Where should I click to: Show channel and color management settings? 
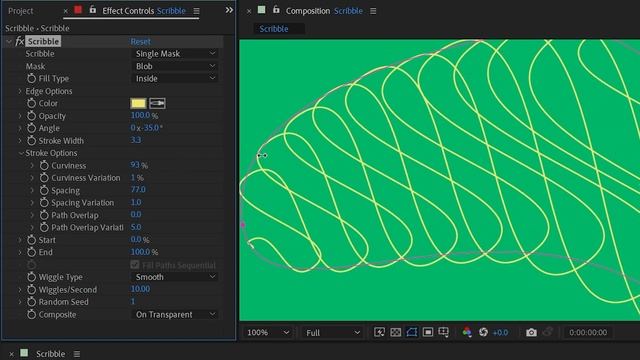pyautogui.click(x=467, y=332)
